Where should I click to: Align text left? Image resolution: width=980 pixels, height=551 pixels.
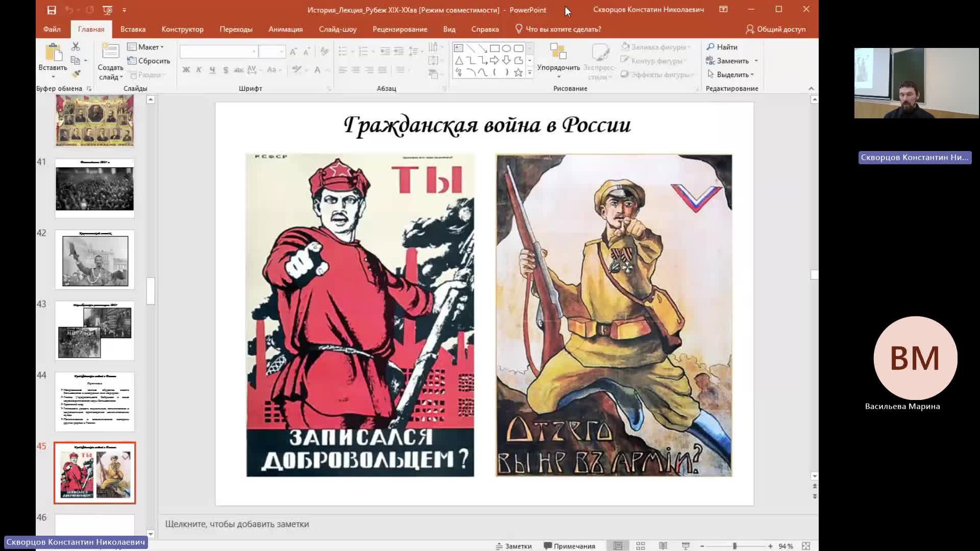(342, 70)
